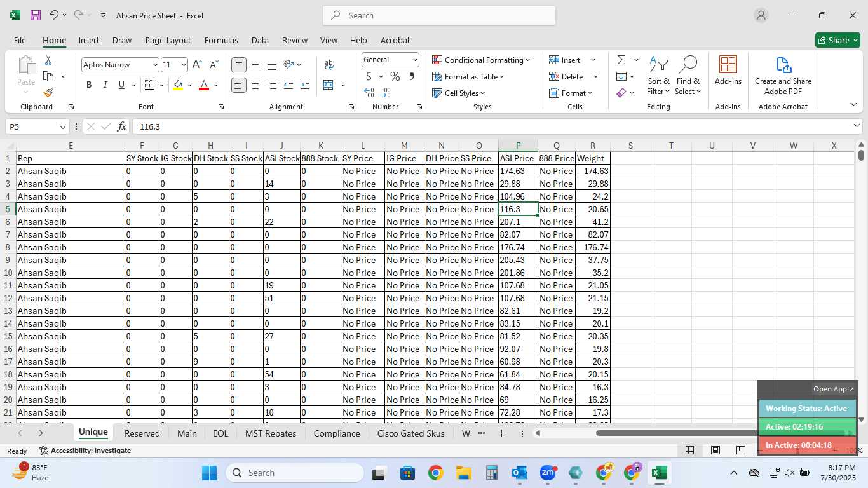
Task: Toggle Top Align for the cell
Action: pos(239,65)
